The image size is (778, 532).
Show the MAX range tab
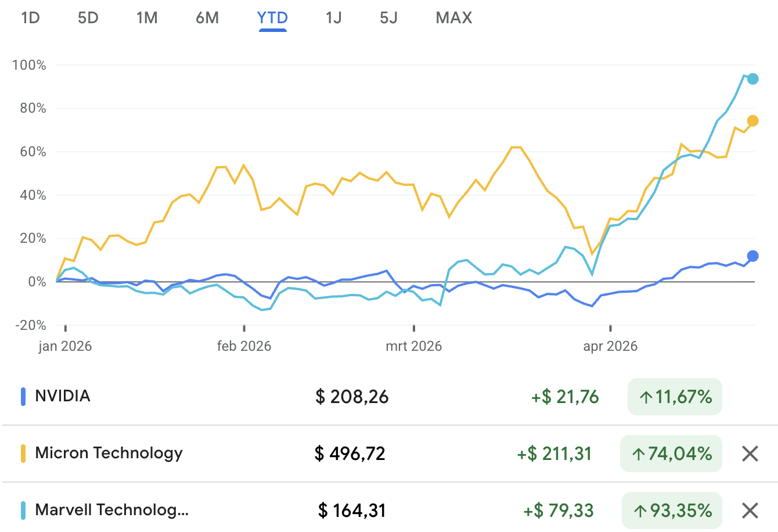pos(454,18)
